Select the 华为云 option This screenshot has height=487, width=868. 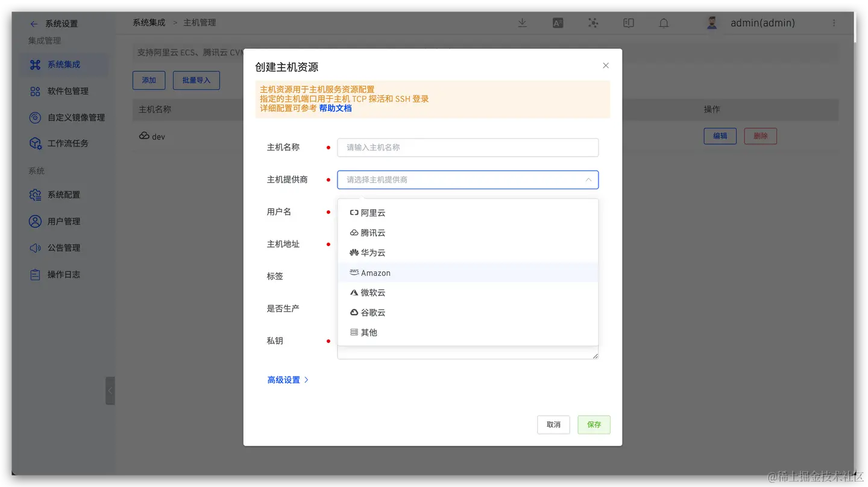(x=468, y=253)
